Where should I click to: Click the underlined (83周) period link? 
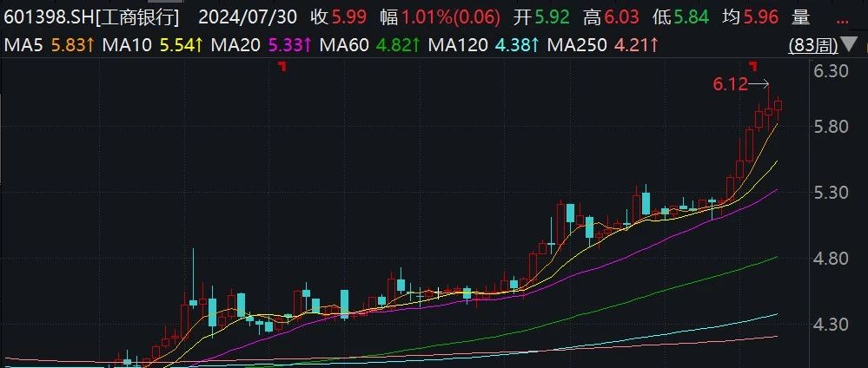[x=813, y=46]
